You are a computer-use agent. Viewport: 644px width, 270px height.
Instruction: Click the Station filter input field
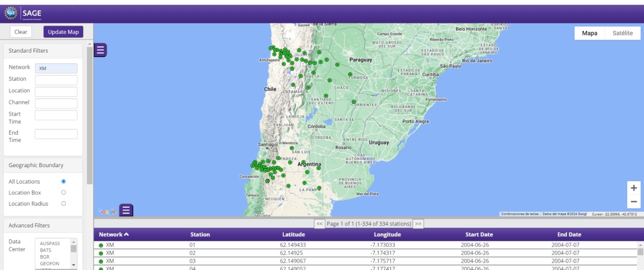[56, 80]
